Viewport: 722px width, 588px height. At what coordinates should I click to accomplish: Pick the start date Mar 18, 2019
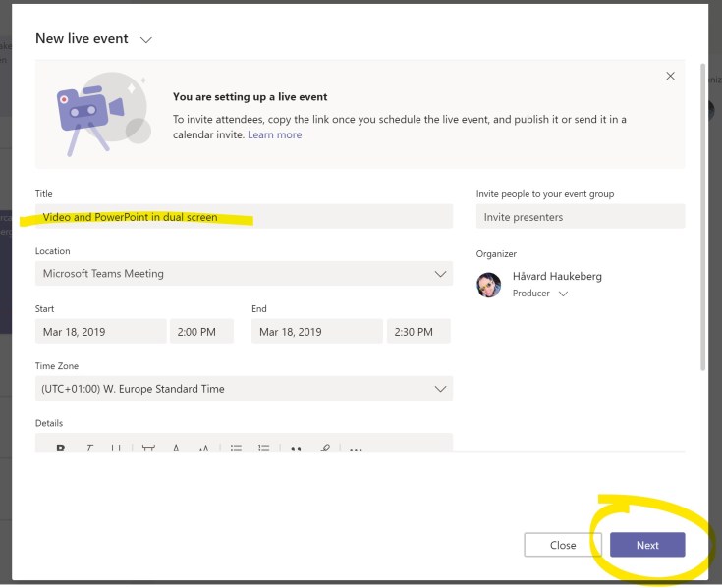[100, 332]
